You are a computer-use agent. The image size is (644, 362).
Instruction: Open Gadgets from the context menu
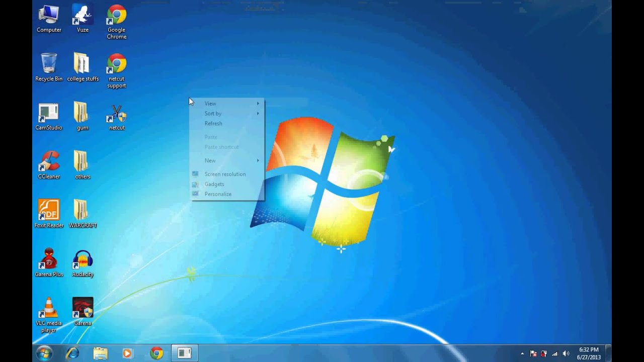tap(227, 185)
